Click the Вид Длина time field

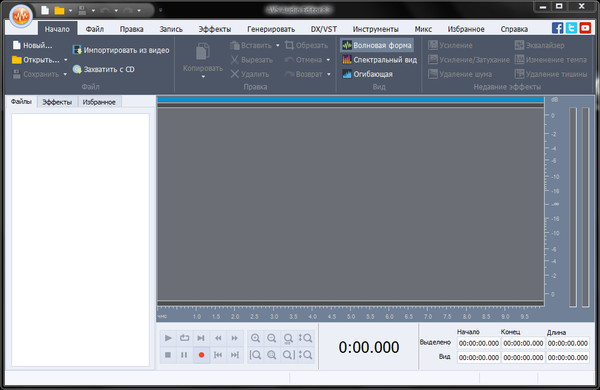[568, 357]
